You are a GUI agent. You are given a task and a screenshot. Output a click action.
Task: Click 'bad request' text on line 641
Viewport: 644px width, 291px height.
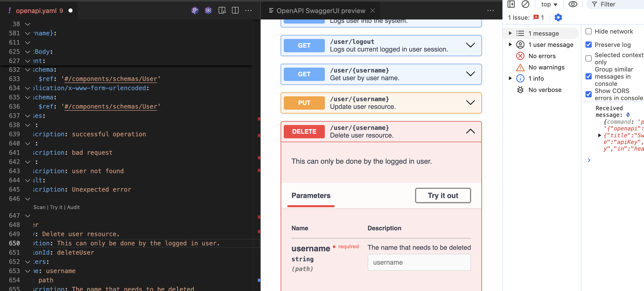click(x=92, y=153)
